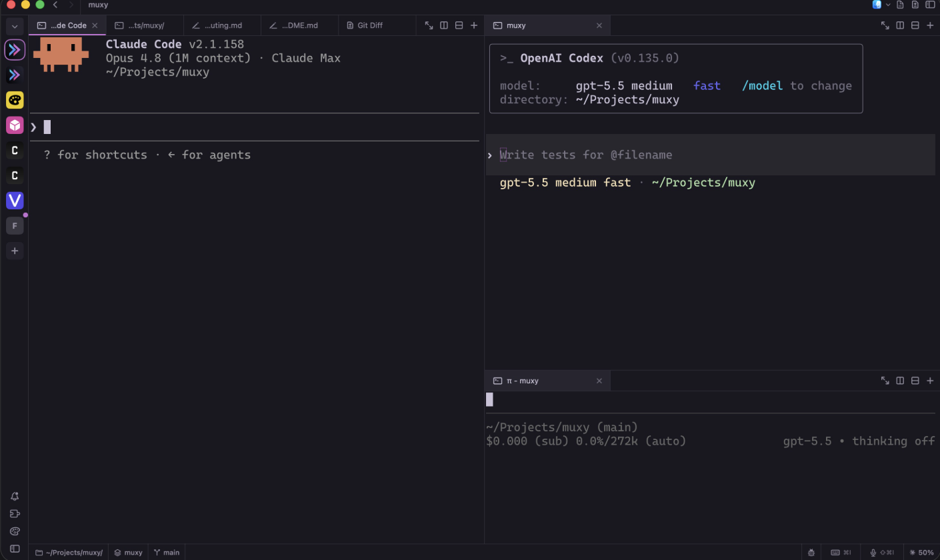Switch to the ...ts/muxy/ terminal tab
The height and width of the screenshot is (560, 940).
pos(145,25)
